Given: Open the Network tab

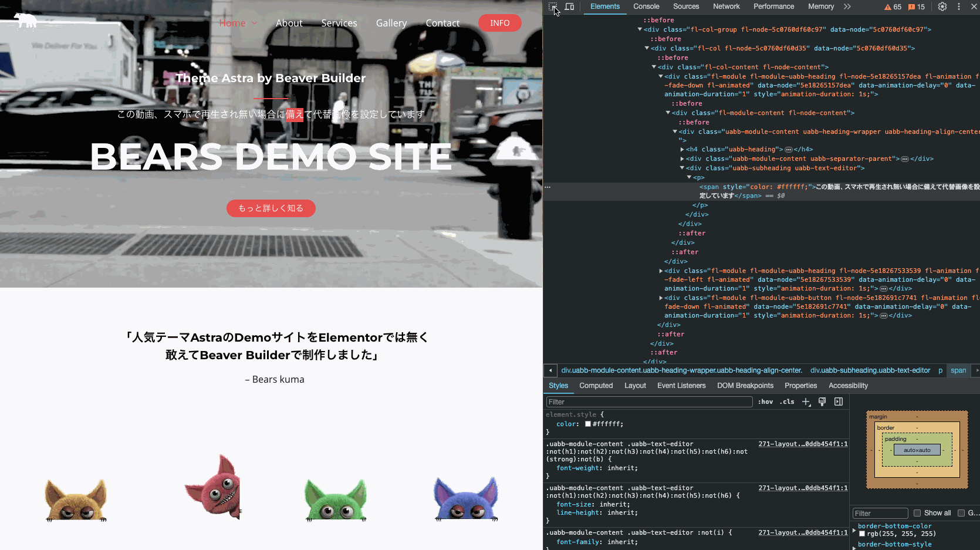Looking at the screenshot, I should (726, 6).
